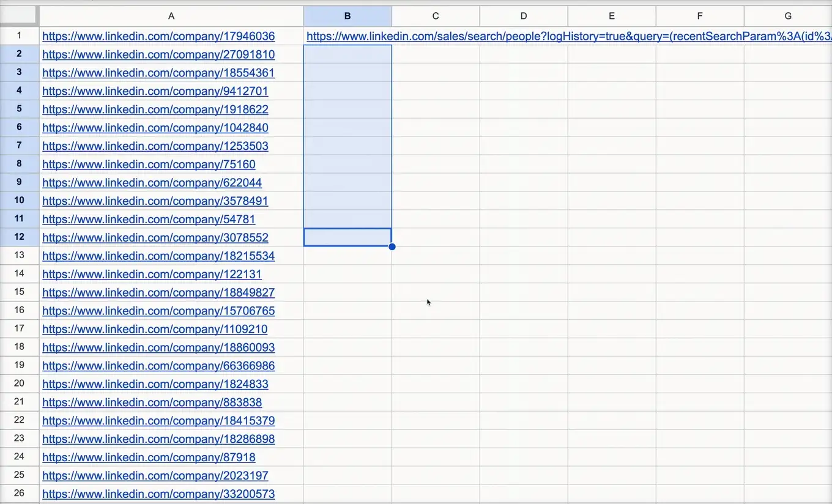Open link linkedin.com/company/122131
832x504 pixels.
pos(152,275)
